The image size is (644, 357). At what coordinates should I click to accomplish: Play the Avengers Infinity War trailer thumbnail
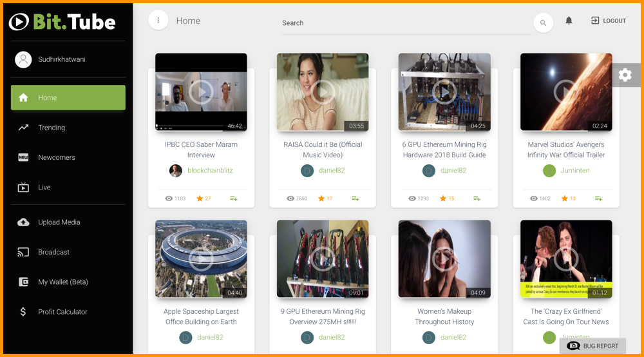point(566,92)
